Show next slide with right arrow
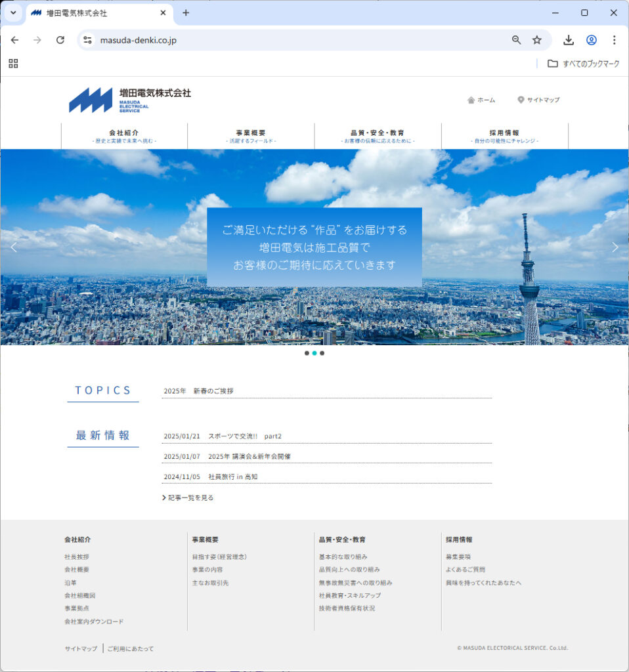The height and width of the screenshot is (672, 629). tap(615, 247)
